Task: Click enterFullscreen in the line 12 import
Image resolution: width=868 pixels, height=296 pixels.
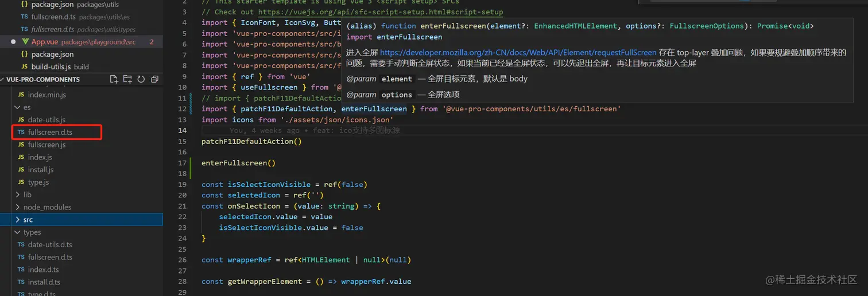Action: coord(374,109)
